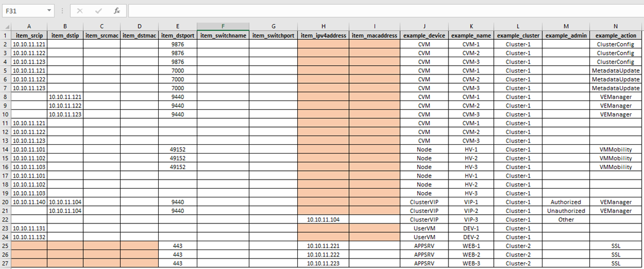Select the APPSRV cell in row 27
This screenshot has height=269, width=644.
tap(424, 263)
